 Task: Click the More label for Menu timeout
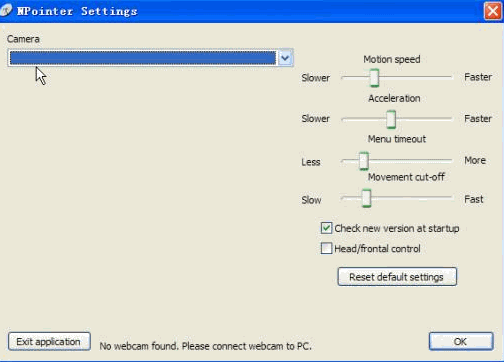[x=475, y=160]
